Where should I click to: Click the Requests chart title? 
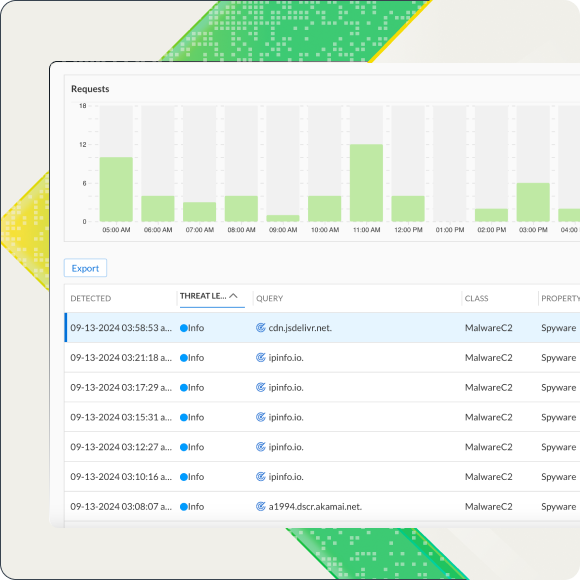pos(90,89)
